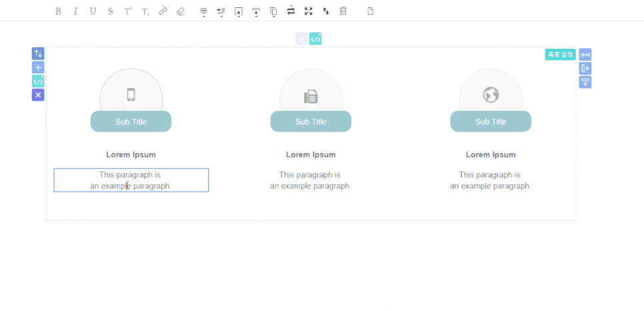Viewport: 644px width, 311px height.
Task: Toggle bold formatting in the toolbar
Action: [58, 11]
